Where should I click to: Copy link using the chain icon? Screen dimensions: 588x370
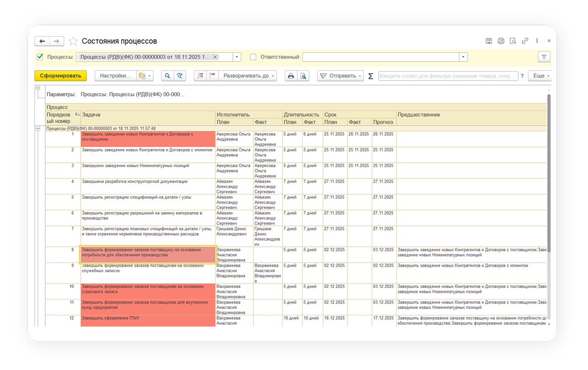pos(525,41)
